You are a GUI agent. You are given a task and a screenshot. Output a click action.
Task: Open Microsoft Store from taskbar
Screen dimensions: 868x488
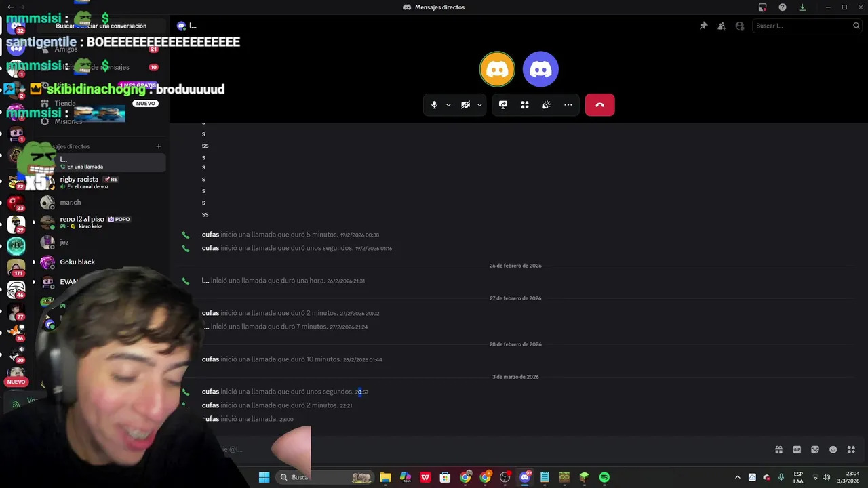tap(445, 477)
